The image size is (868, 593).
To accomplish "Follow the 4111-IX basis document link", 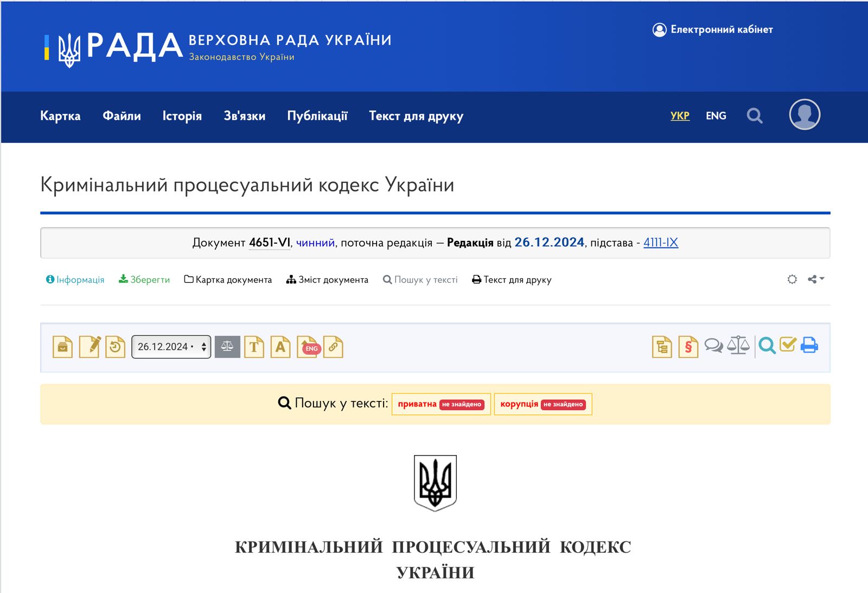I will (660, 243).
